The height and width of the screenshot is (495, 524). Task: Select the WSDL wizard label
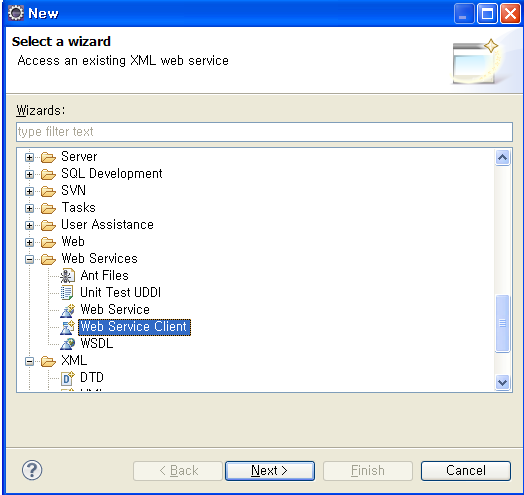[97, 344]
